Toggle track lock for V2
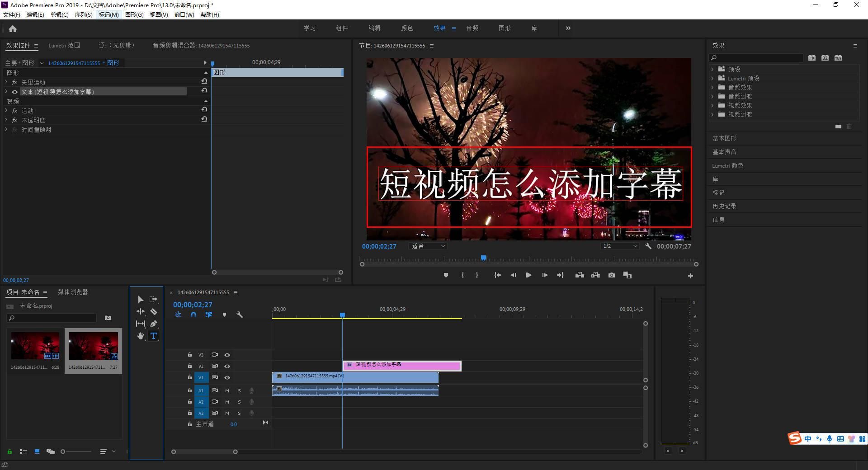 (190, 366)
